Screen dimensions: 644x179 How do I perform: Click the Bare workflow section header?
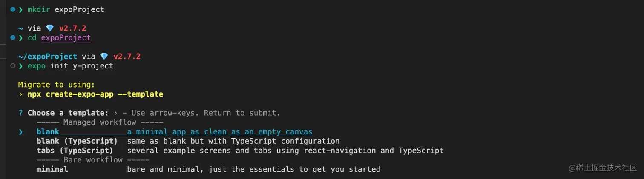[93, 160]
